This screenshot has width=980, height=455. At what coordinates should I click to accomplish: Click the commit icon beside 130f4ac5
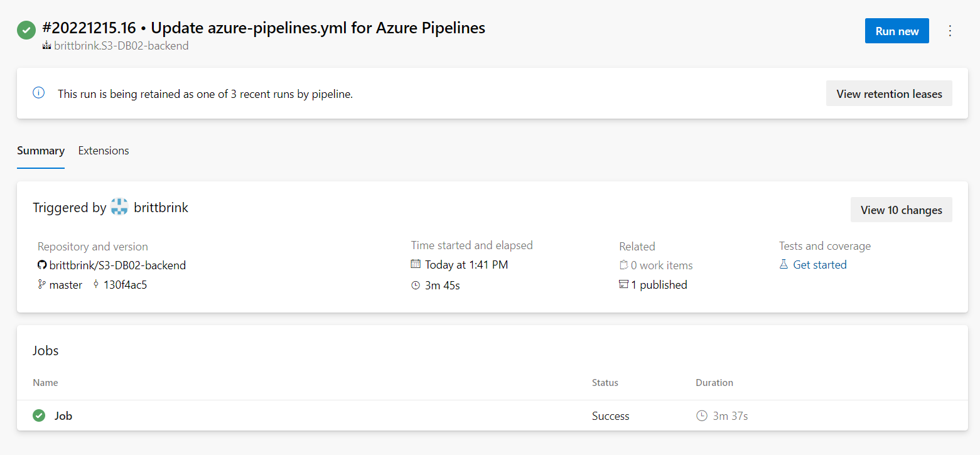[96, 285]
